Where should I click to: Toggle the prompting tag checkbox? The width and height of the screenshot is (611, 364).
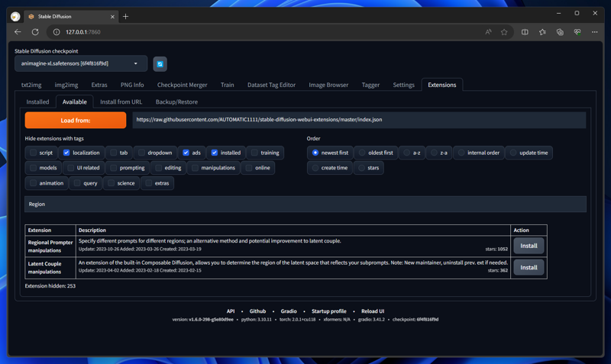point(113,168)
